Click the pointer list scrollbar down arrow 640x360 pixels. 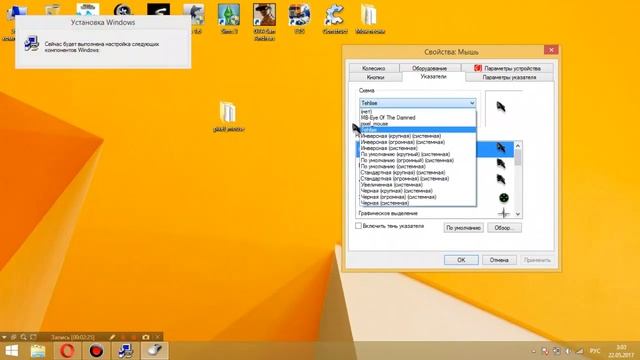pos(518,214)
